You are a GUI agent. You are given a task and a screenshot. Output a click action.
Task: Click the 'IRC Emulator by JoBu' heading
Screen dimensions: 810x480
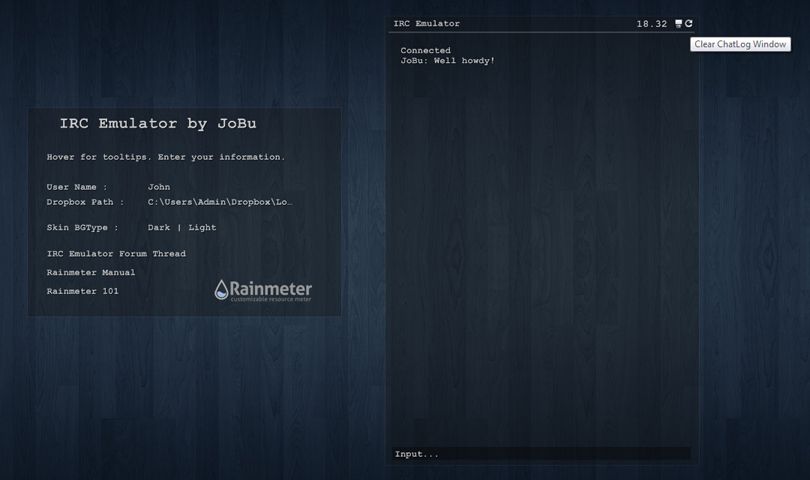[x=158, y=124]
